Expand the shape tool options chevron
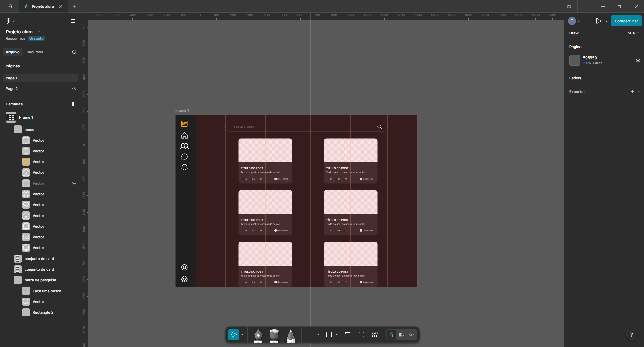Screen dimensions: 644x347 337,335
